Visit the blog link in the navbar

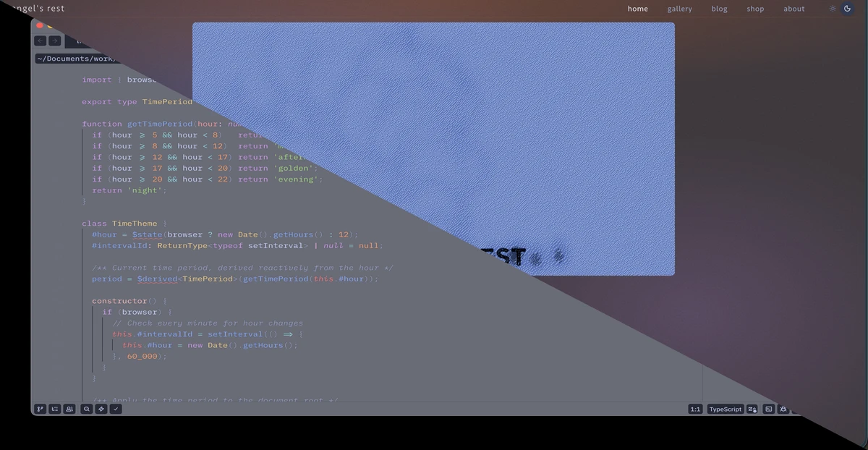tap(719, 8)
